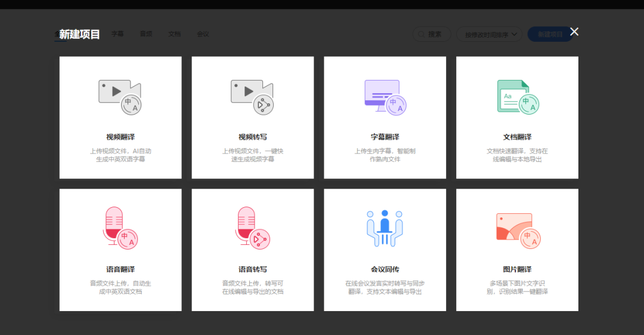Screen dimensions: 644x335
Task: Click description 上传生肉字幕，智能制作熟肉文件
Action: coord(385,155)
